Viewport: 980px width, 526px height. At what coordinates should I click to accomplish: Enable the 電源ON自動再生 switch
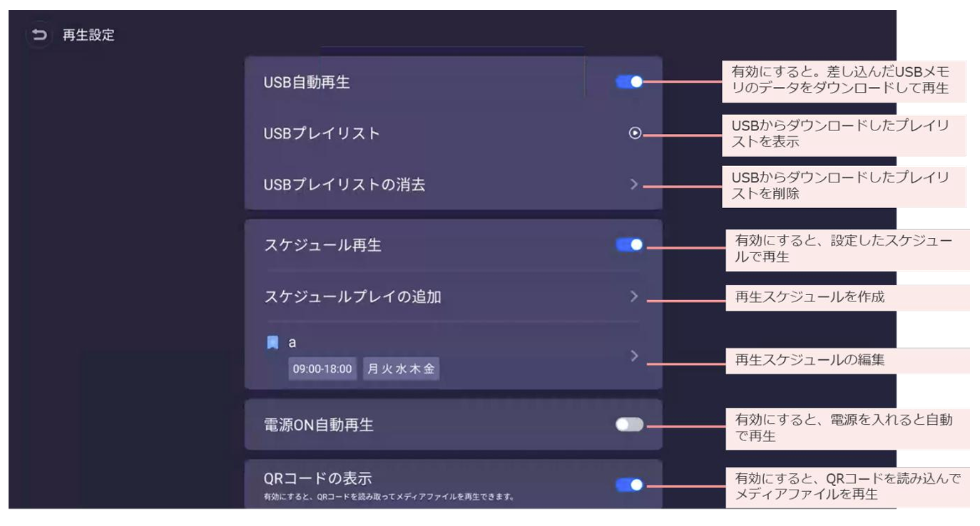pyautogui.click(x=629, y=425)
